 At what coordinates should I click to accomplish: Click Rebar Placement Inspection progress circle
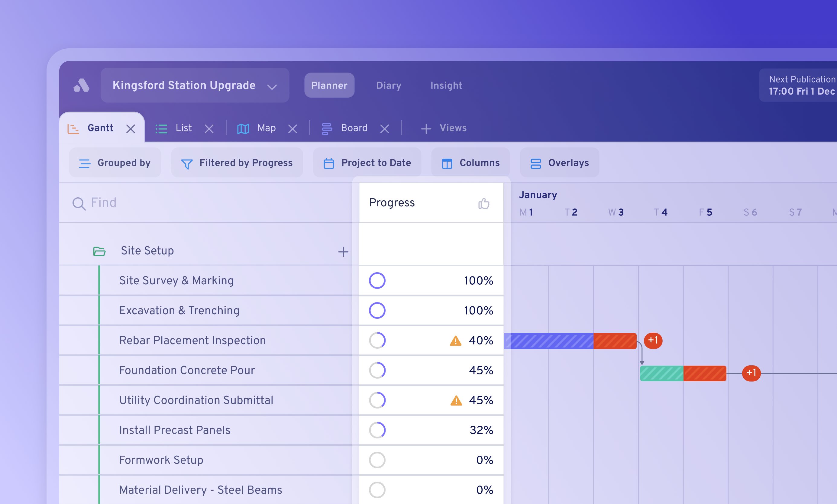click(x=377, y=340)
